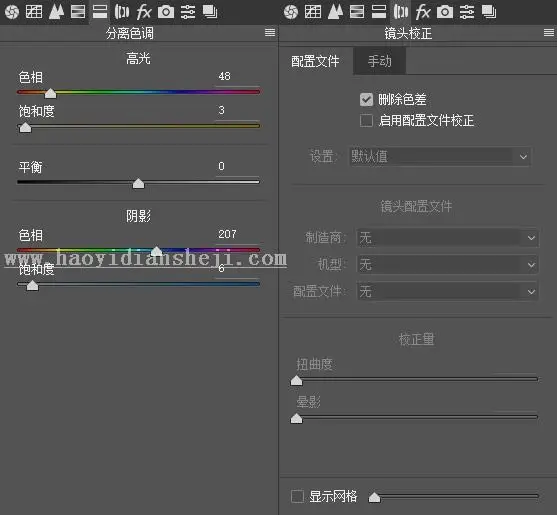Open Presets sliders icon in left panel
557x515 pixels.
(188, 12)
